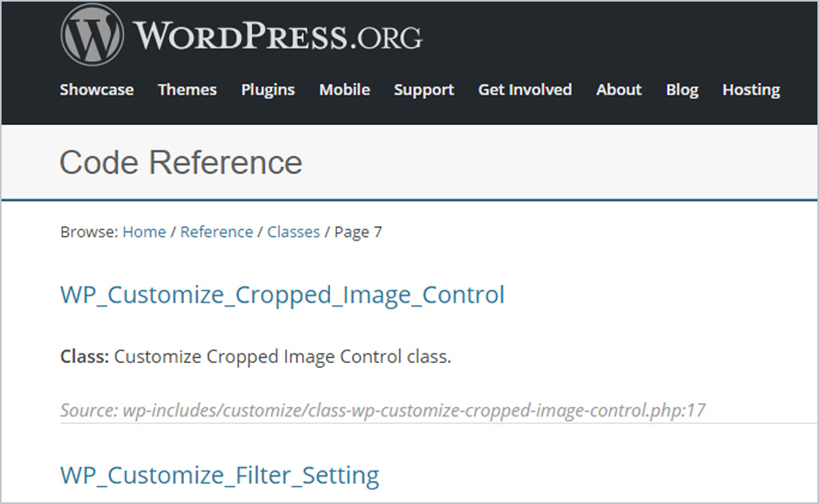Open the Showcase menu item
Viewport: 819px width, 504px height.
point(96,90)
